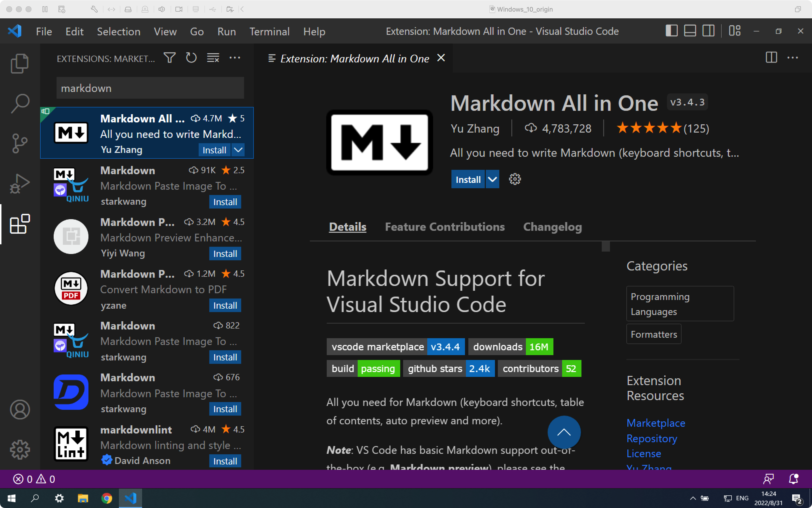The height and width of the screenshot is (508, 812).
Task: Open the Source Control view
Action: point(20,143)
